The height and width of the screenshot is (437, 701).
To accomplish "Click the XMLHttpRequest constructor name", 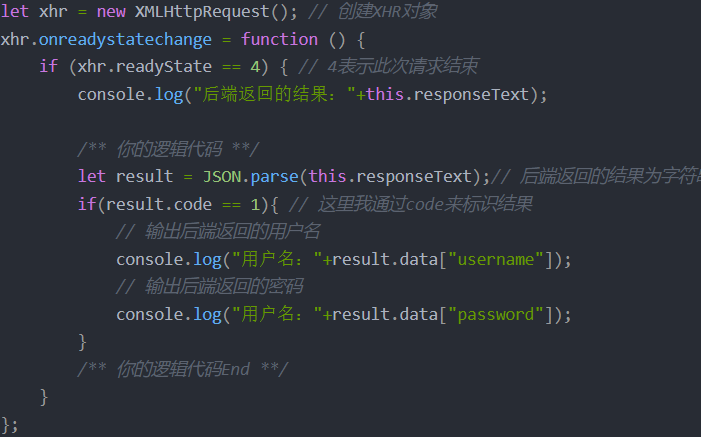I will (202, 12).
